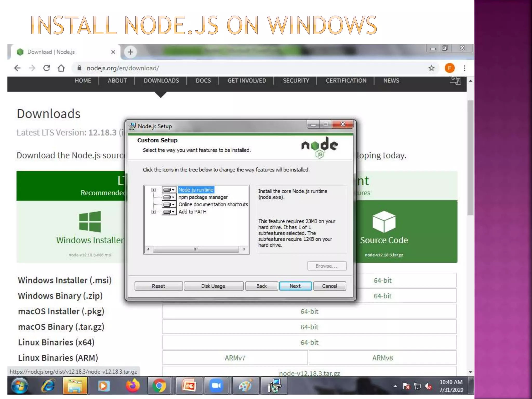
Task: Click the browser reload icon
Action: (x=46, y=68)
